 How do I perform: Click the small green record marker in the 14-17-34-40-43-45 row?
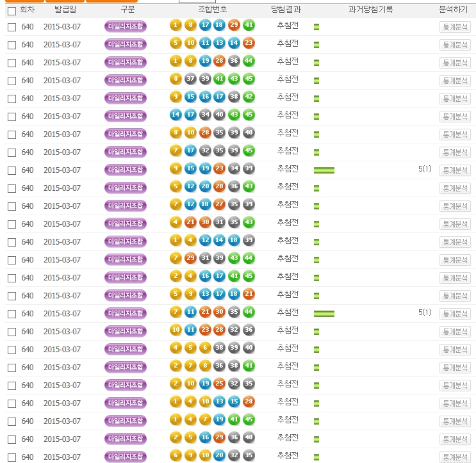tap(316, 117)
